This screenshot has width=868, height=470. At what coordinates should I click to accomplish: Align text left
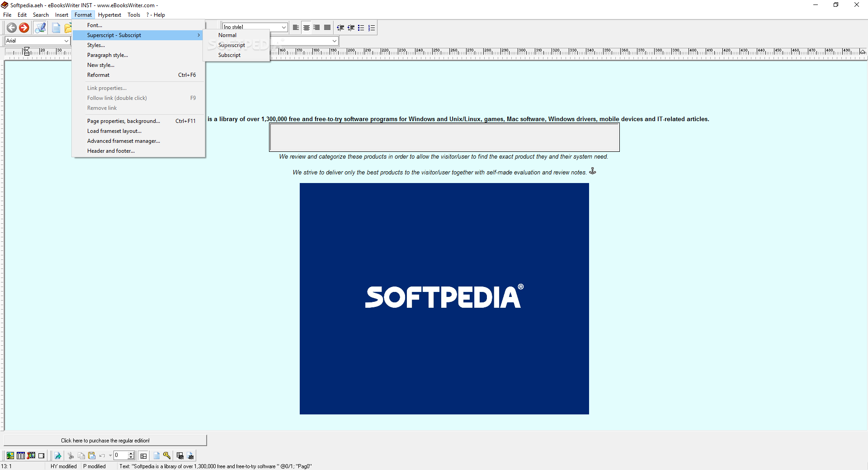click(296, 28)
